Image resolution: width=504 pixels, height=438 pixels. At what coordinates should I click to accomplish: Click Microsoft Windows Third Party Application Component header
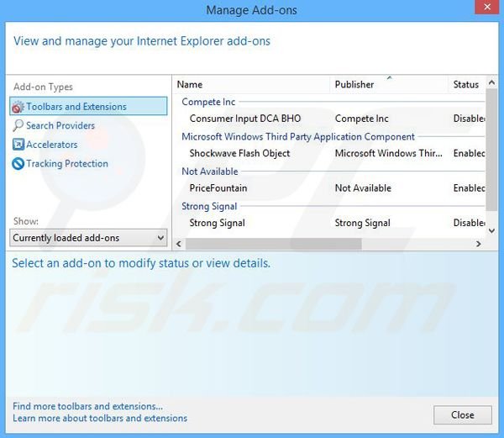(x=298, y=136)
